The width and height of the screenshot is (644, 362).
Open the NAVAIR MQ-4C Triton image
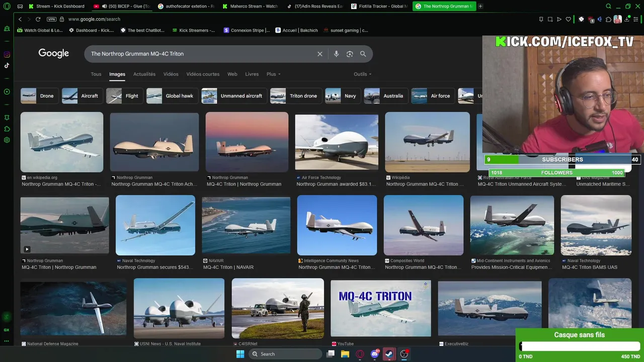(x=246, y=226)
